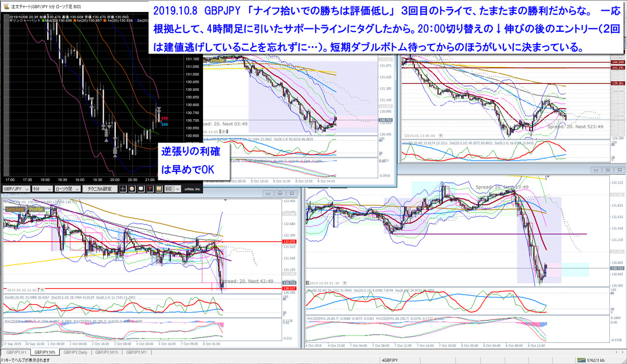Click the Sessions label on H1 chart
This screenshot has width=627, height=364.
15,210
